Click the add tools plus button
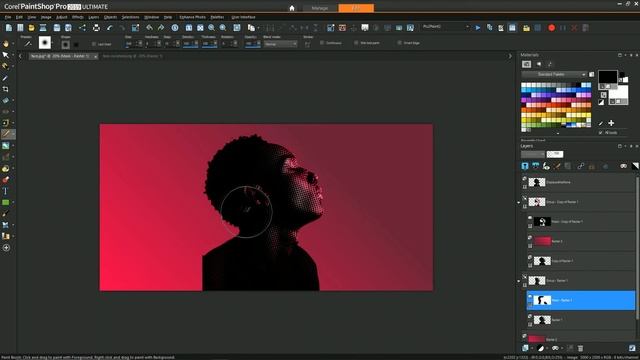This screenshot has width=640, height=360. [6, 248]
